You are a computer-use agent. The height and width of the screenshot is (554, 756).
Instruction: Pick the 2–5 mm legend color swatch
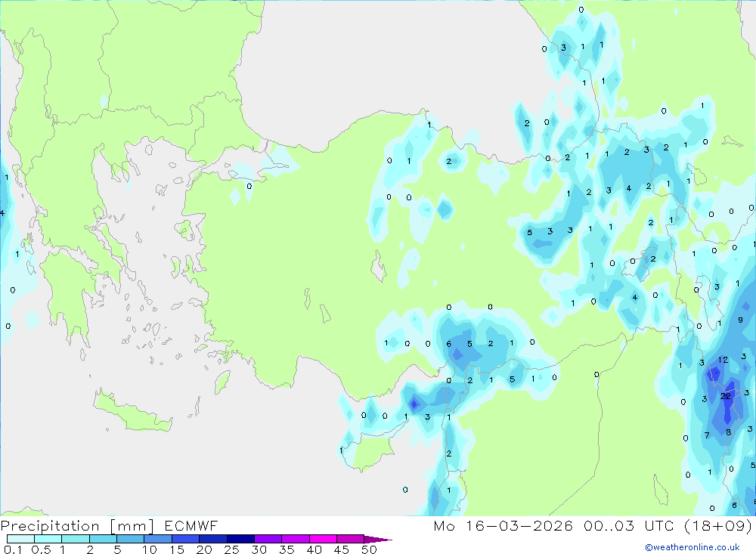(x=103, y=539)
